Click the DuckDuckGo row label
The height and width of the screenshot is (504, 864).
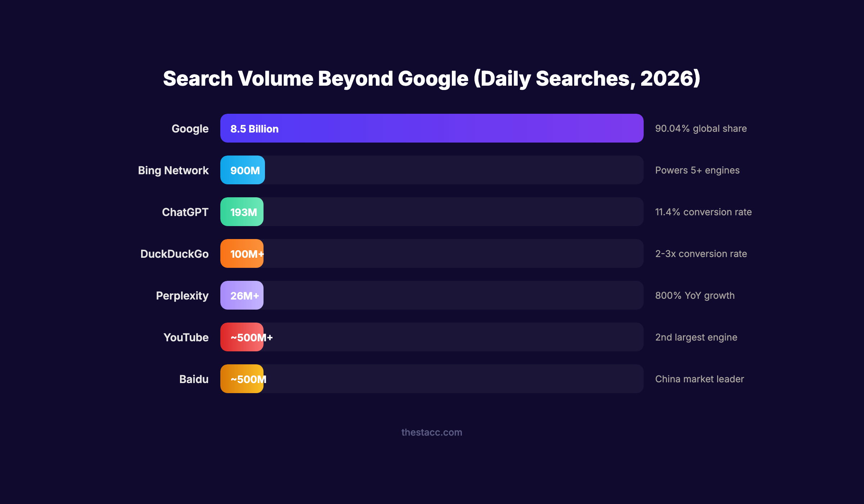[175, 253]
